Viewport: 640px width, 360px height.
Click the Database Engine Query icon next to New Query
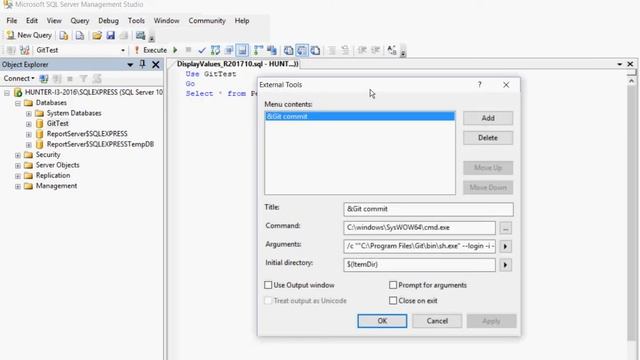pyautogui.click(x=64, y=36)
